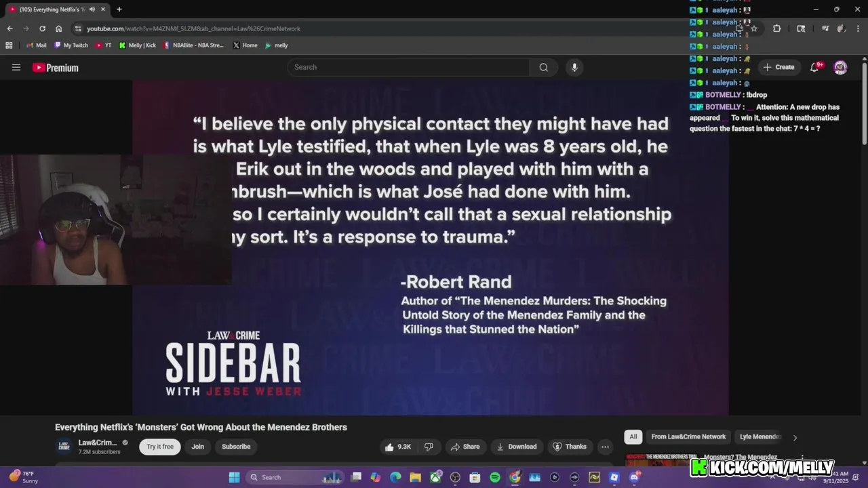Open the X Home bookmark
The image size is (868, 488).
245,45
